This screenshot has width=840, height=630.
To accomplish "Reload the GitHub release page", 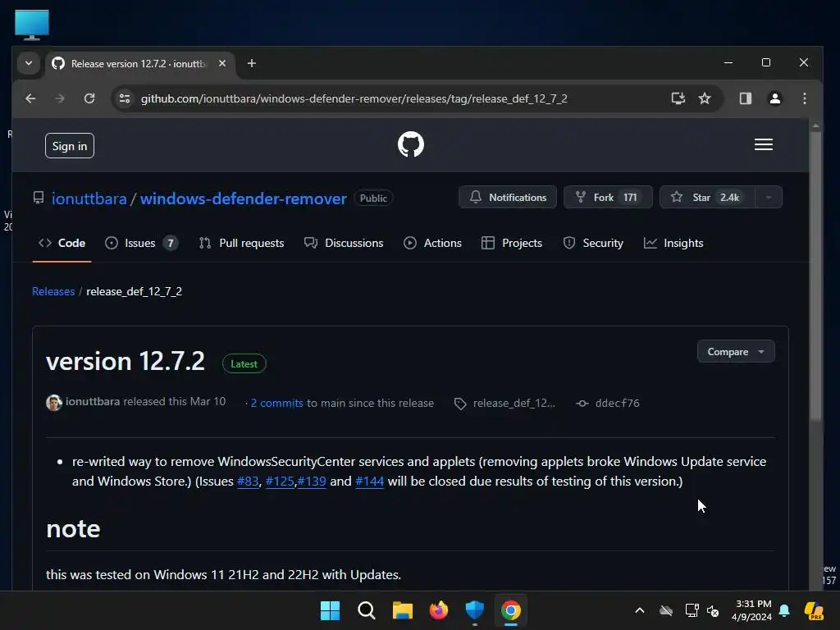I will tap(89, 98).
